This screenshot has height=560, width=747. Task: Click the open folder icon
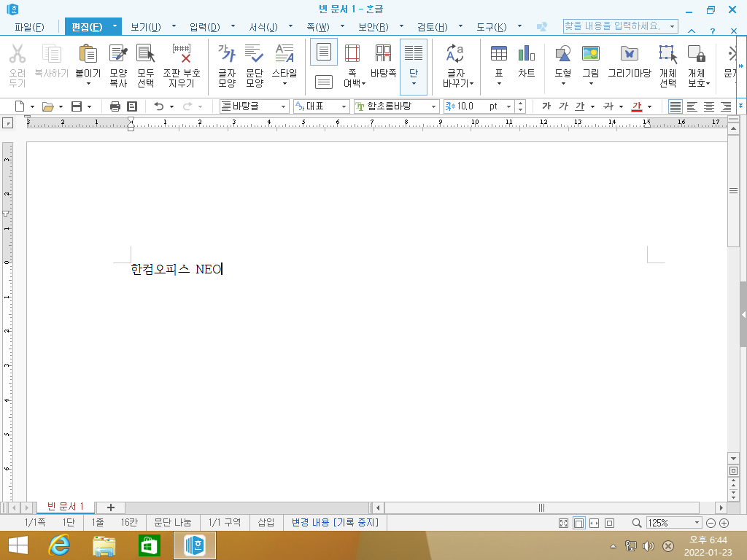47,106
